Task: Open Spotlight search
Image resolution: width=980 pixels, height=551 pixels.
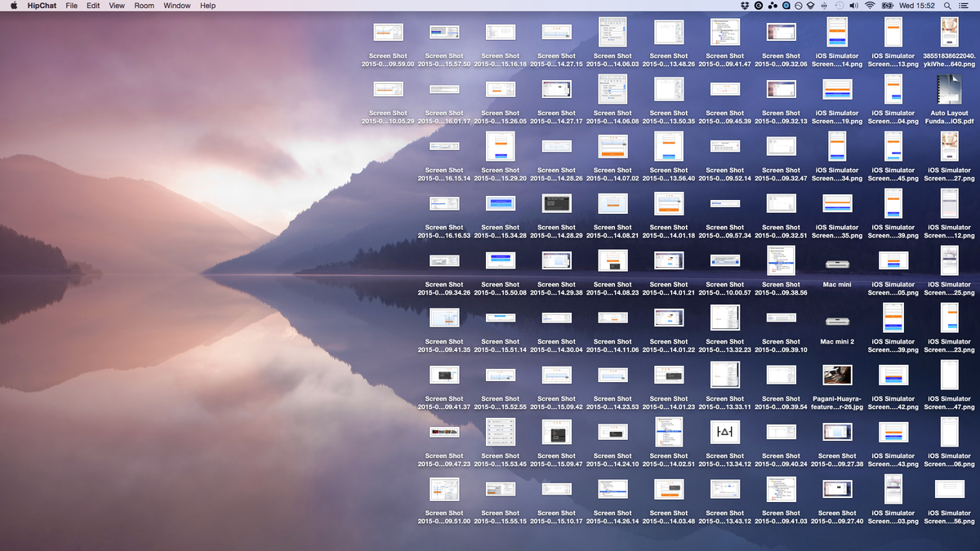Action: point(947,6)
